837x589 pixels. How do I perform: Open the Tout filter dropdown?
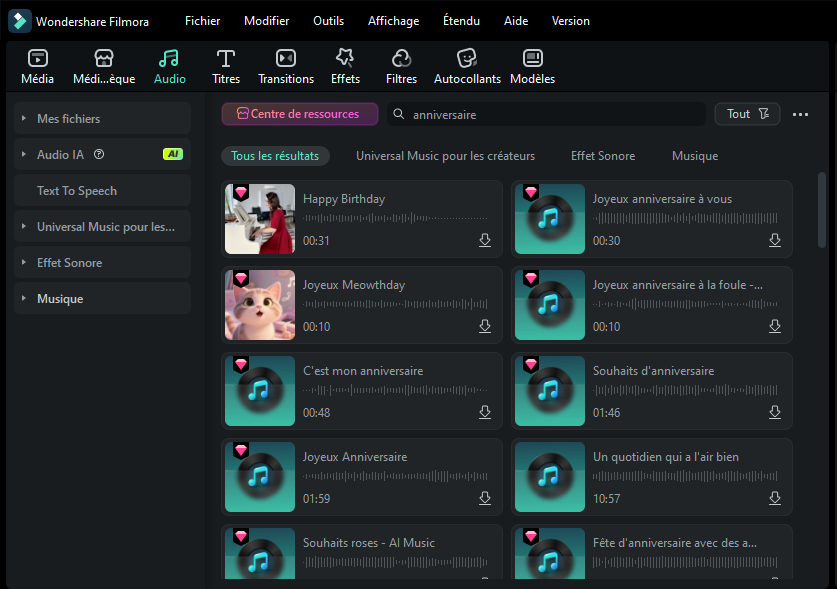click(747, 113)
